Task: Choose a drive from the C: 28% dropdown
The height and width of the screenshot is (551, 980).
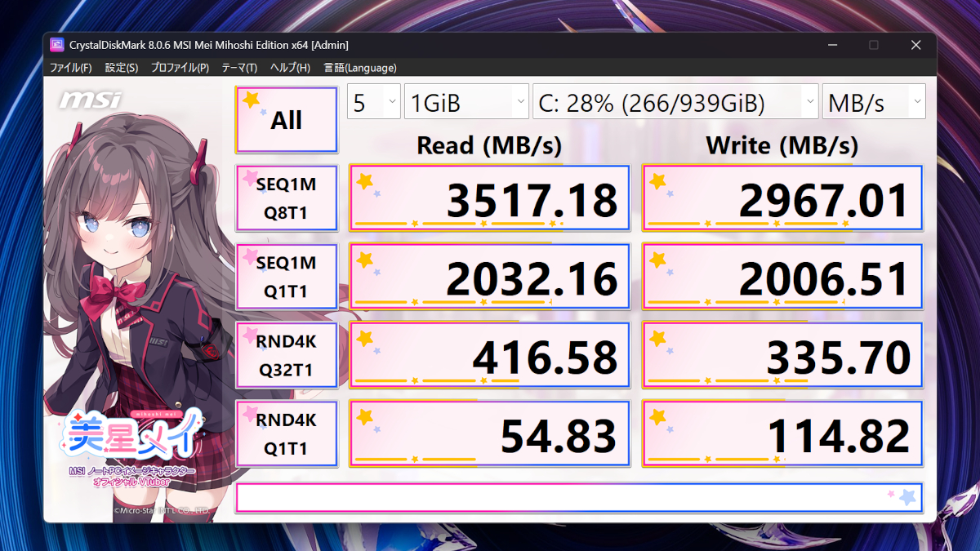Action: pyautogui.click(x=675, y=103)
